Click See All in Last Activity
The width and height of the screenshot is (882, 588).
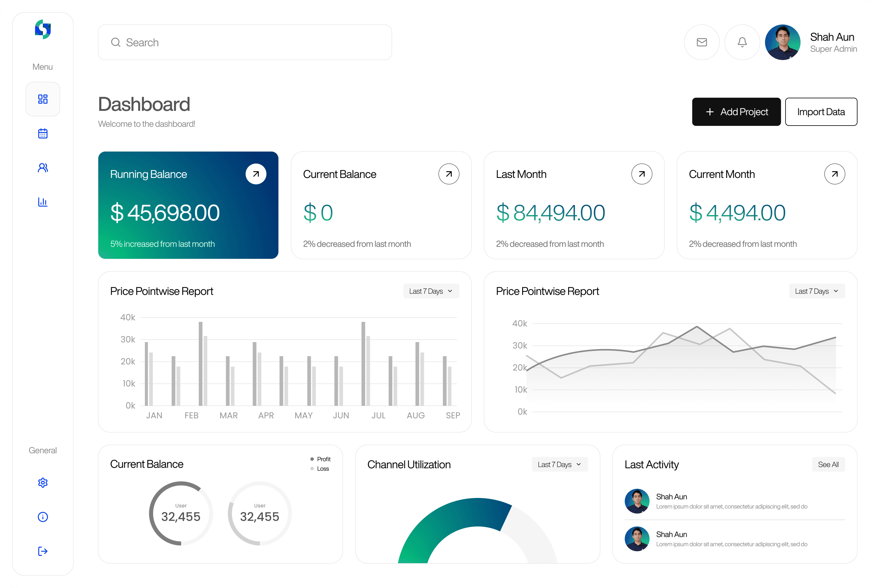(x=828, y=465)
